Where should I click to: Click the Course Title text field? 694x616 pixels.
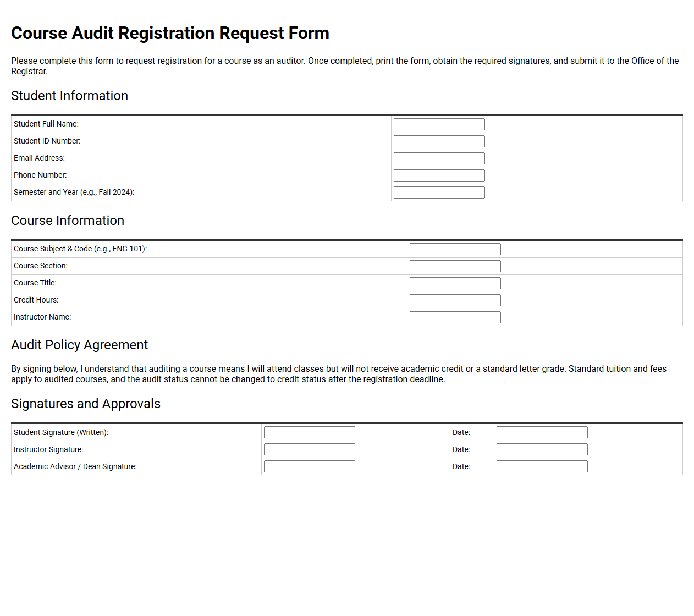[455, 283]
